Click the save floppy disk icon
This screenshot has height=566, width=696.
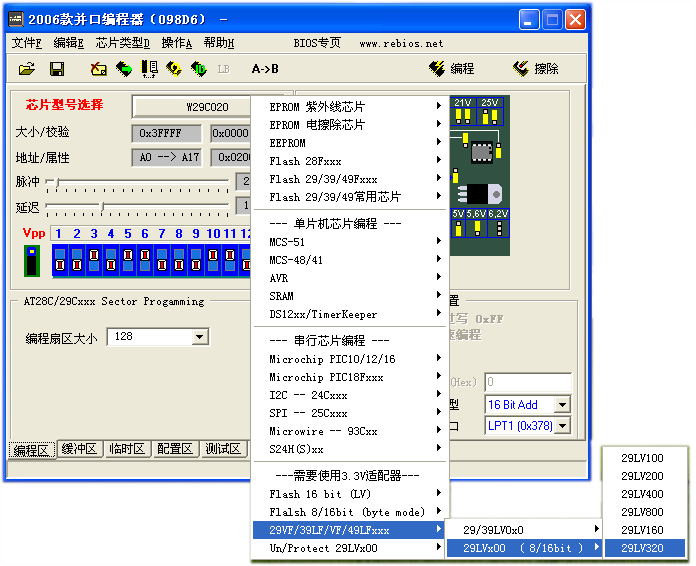click(56, 69)
